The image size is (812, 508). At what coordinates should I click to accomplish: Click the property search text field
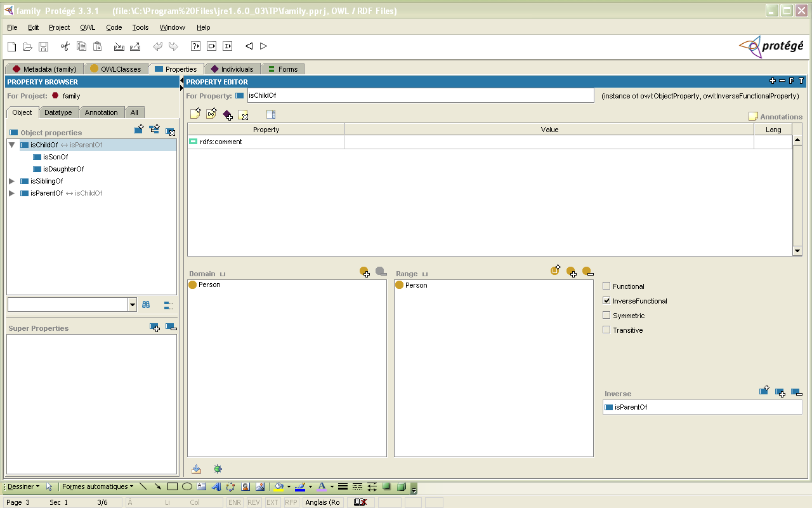tap(68, 305)
